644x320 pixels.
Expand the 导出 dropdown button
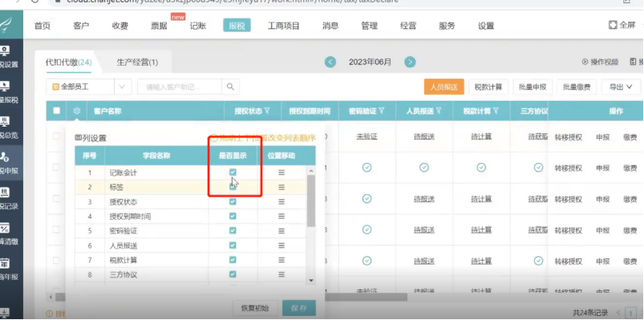point(620,87)
